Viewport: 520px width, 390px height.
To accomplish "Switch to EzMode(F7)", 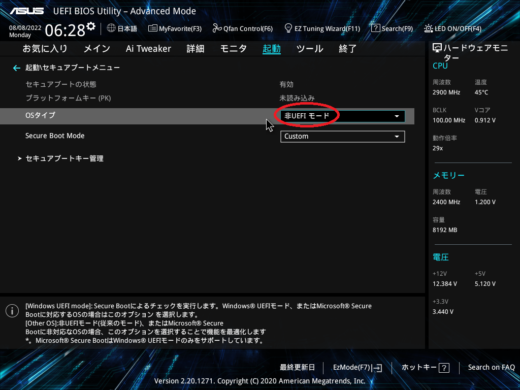I will (357, 367).
